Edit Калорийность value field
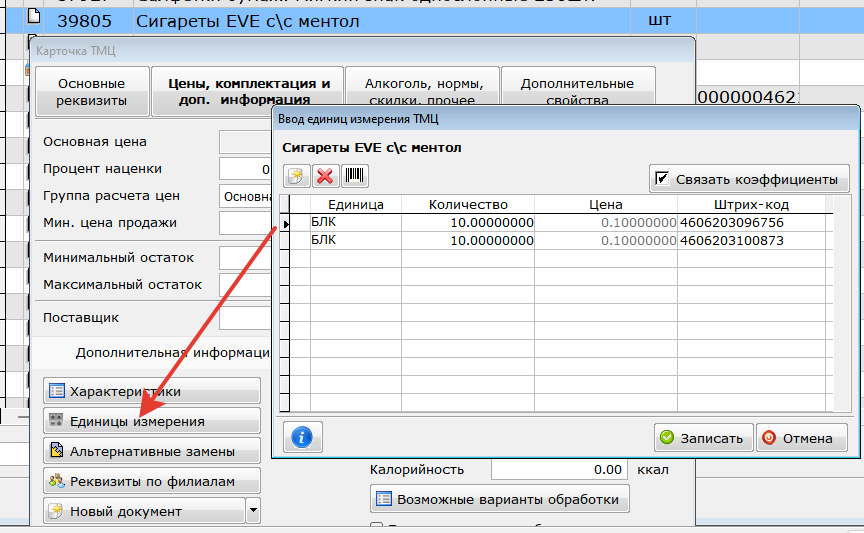This screenshot has height=533, width=864. tap(559, 470)
